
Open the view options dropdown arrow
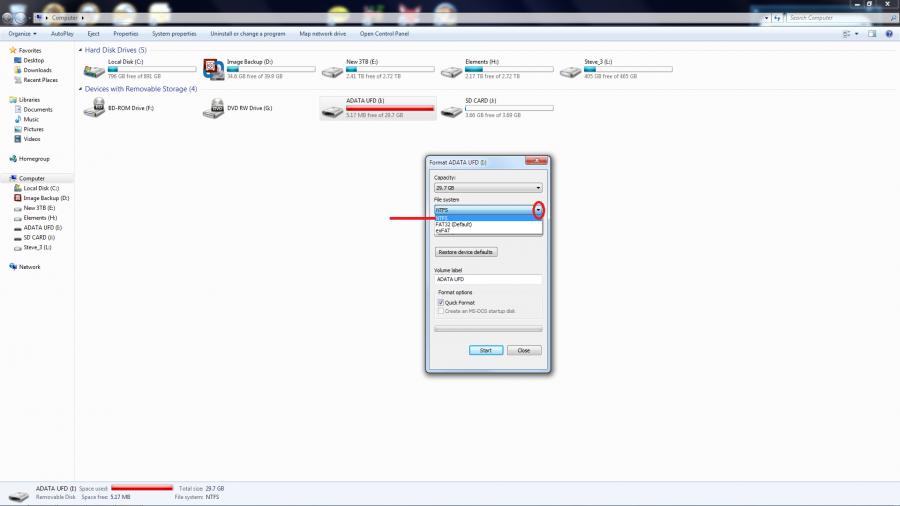(x=857, y=34)
